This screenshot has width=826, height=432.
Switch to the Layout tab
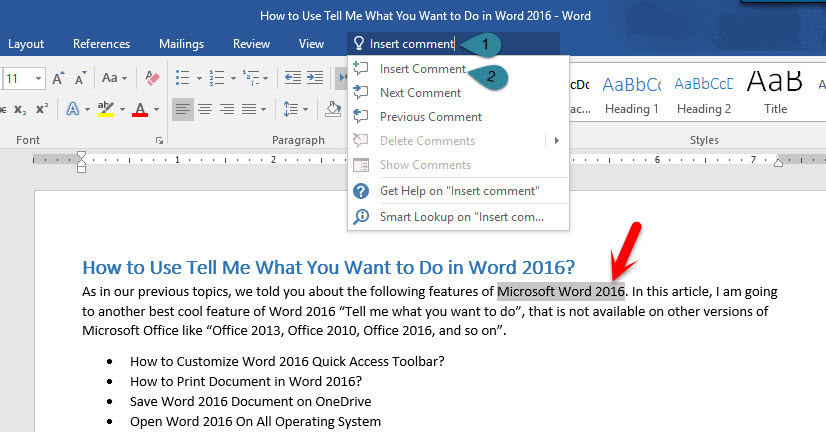(26, 44)
